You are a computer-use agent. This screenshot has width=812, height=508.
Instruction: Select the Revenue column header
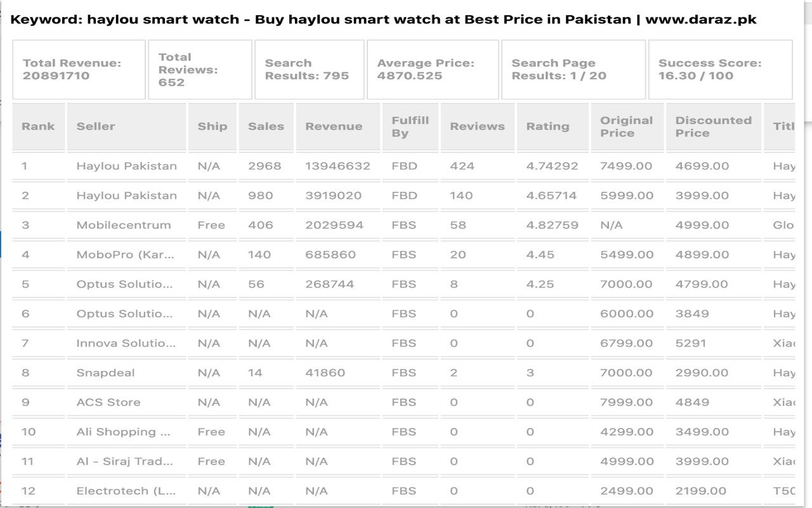[338, 126]
